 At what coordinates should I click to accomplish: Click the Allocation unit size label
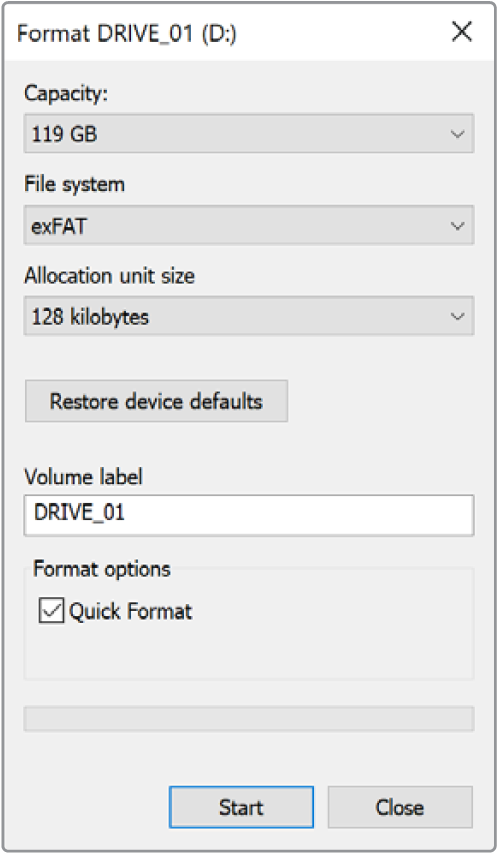(x=109, y=276)
